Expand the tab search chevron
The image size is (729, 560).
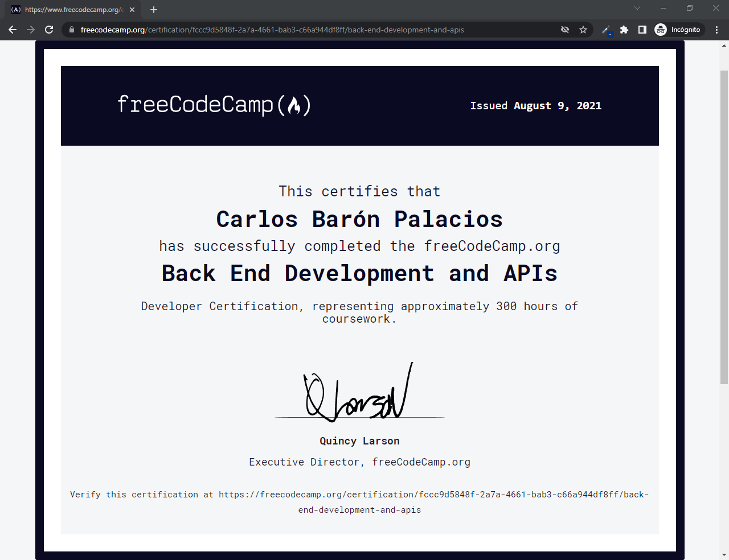637,9
